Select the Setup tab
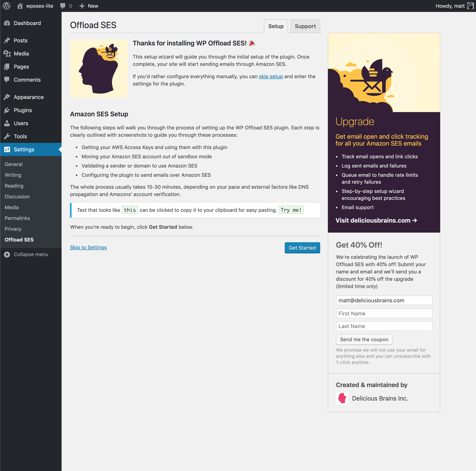Screen dimensions: 476x471 [276, 26]
